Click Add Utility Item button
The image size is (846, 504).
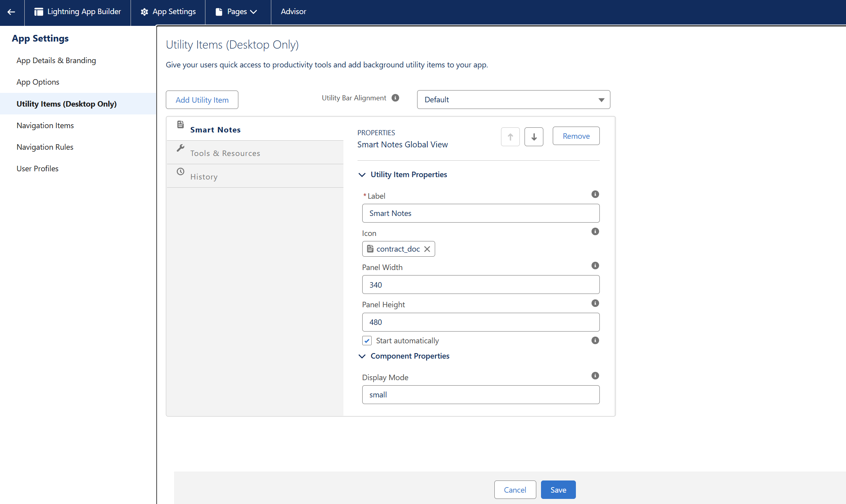pos(202,100)
